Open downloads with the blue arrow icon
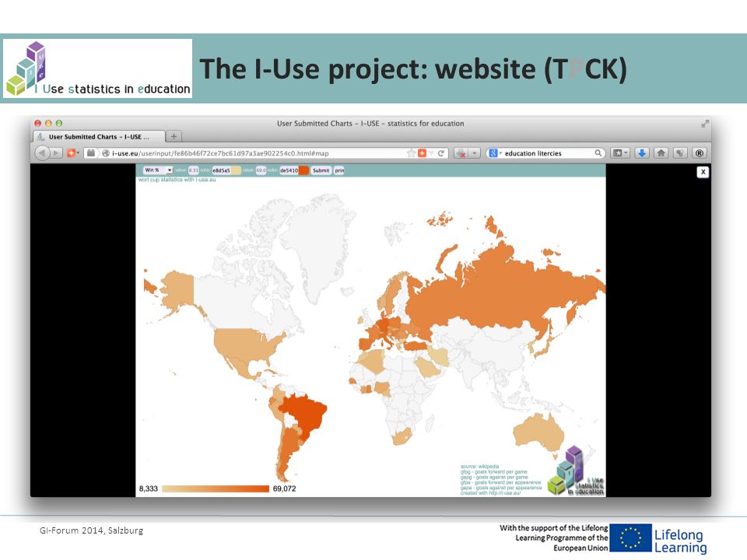 [x=642, y=153]
